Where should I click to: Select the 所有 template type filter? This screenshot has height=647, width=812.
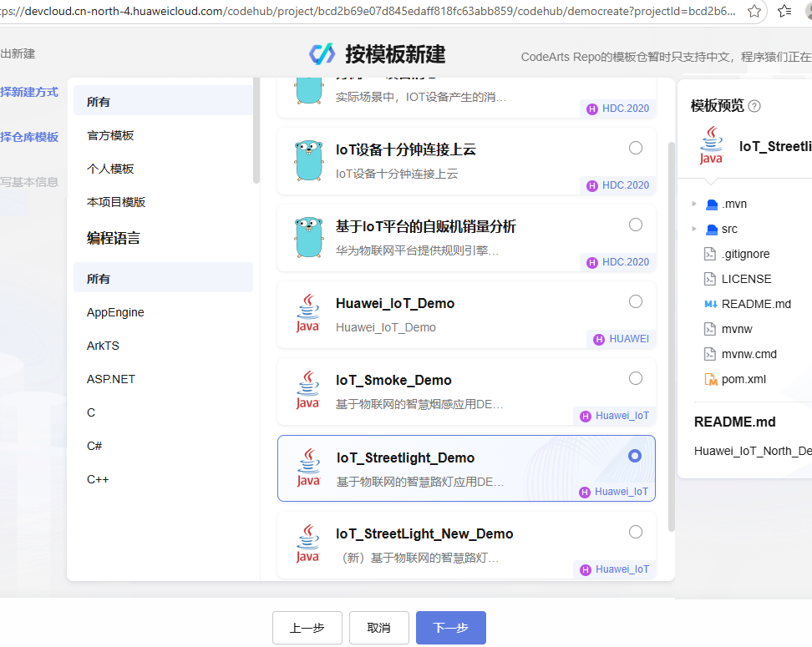pos(163,100)
